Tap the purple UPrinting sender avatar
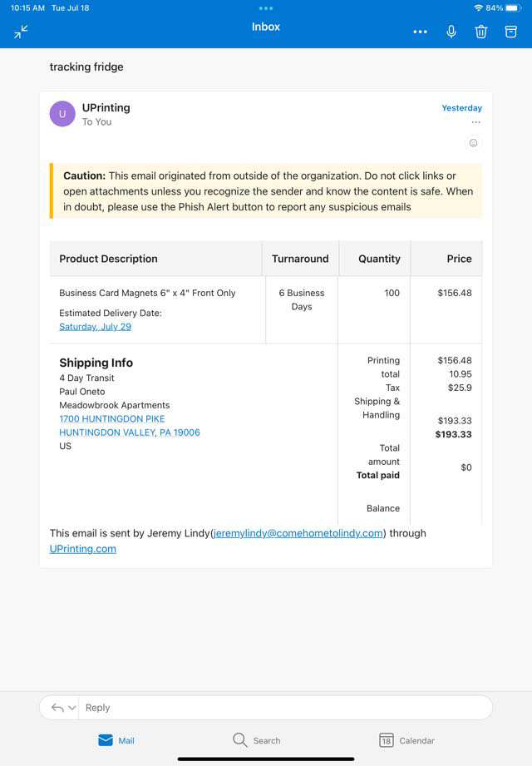Viewport: 532px width, 766px height. pos(62,114)
